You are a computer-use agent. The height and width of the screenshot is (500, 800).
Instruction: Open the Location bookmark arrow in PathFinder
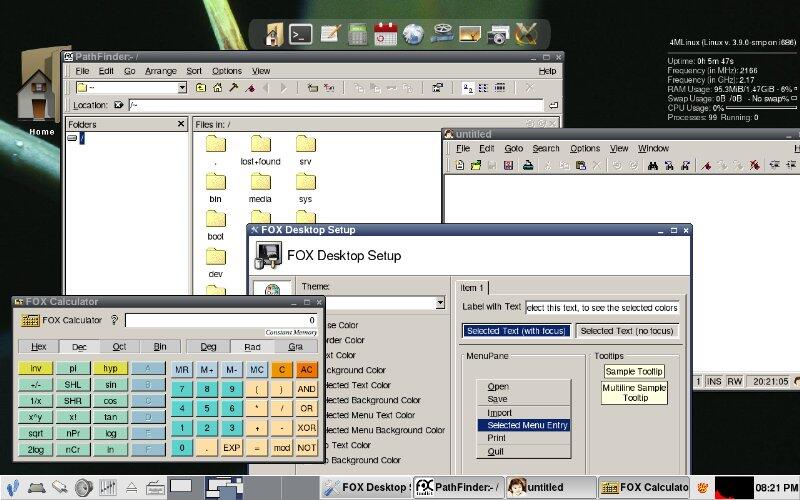(x=119, y=105)
